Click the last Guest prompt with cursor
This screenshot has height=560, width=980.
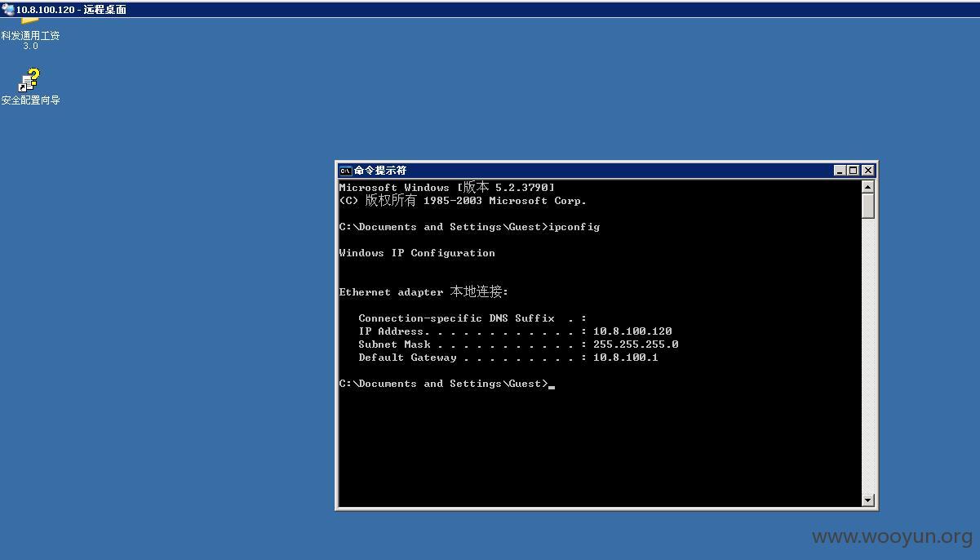(446, 384)
